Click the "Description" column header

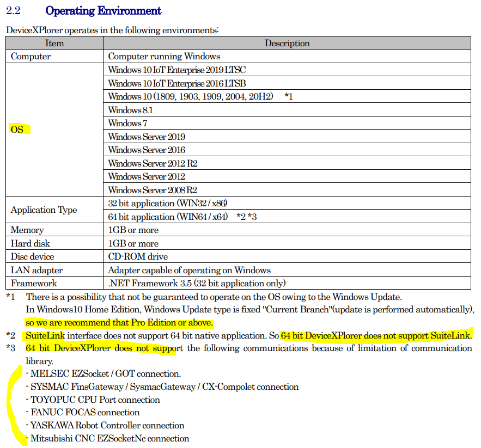(287, 43)
